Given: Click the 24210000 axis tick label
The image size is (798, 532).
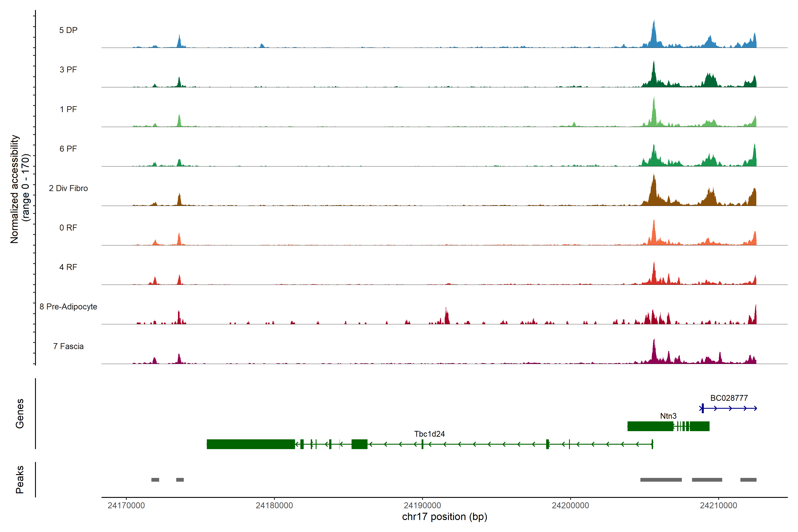Looking at the screenshot, I should pyautogui.click(x=718, y=506).
